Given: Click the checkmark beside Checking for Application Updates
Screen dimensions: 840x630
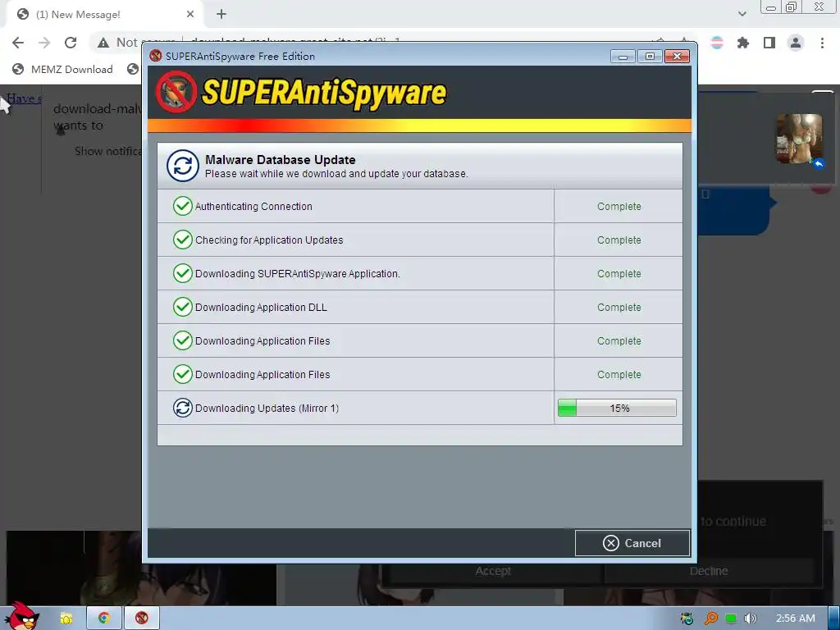Looking at the screenshot, I should click(183, 240).
